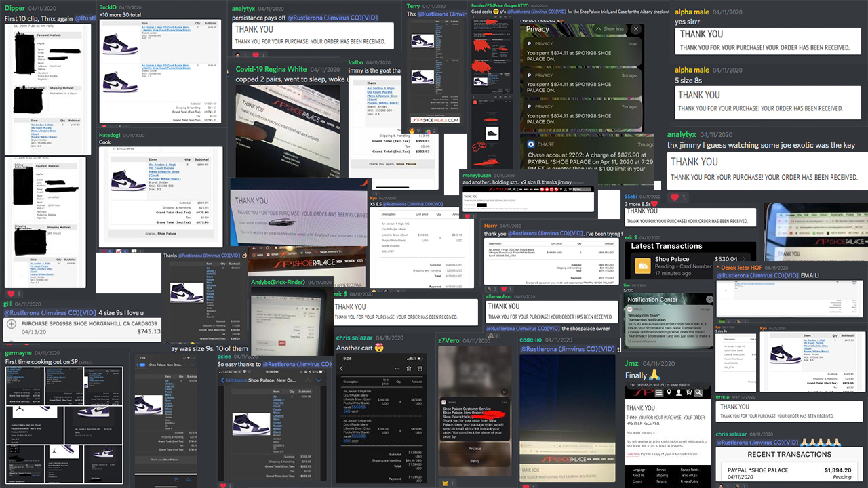Click username 'Jmz'

632,363
